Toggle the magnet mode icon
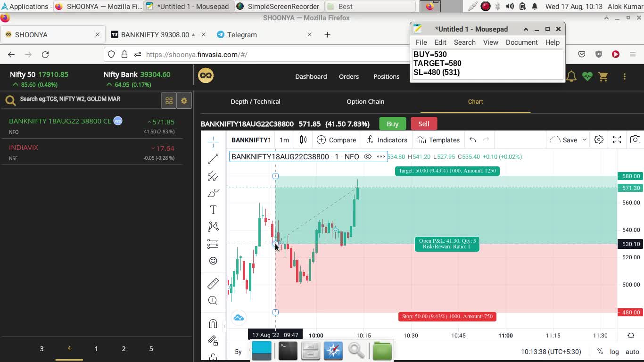Viewport: 644px width, 362px height. 213,323
